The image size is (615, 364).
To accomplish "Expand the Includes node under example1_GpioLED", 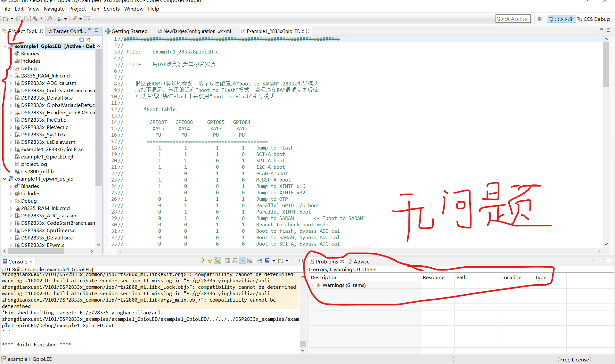I will [11, 61].
